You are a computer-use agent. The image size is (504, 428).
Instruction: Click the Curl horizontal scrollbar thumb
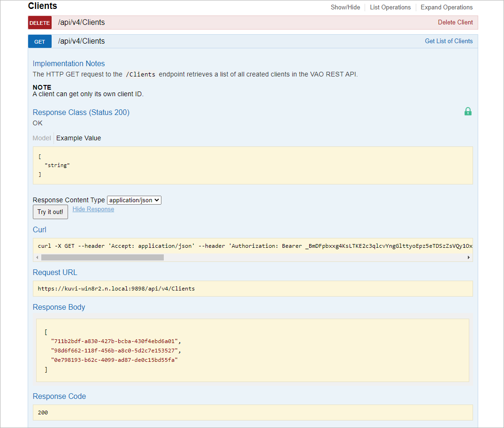tap(102, 258)
